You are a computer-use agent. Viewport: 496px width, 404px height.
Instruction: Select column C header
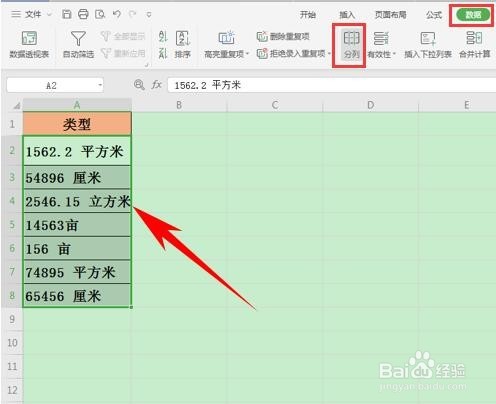coord(275,105)
